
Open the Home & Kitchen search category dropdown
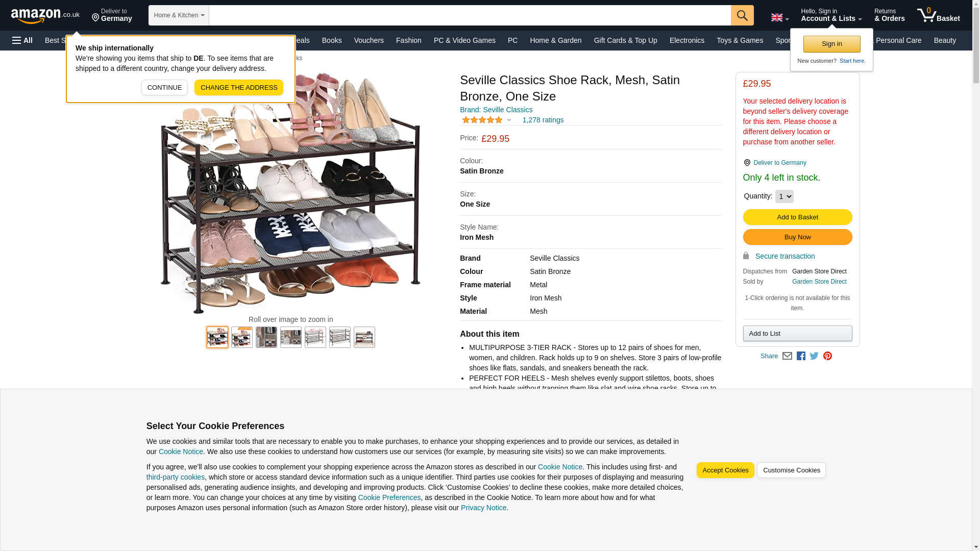(179, 15)
